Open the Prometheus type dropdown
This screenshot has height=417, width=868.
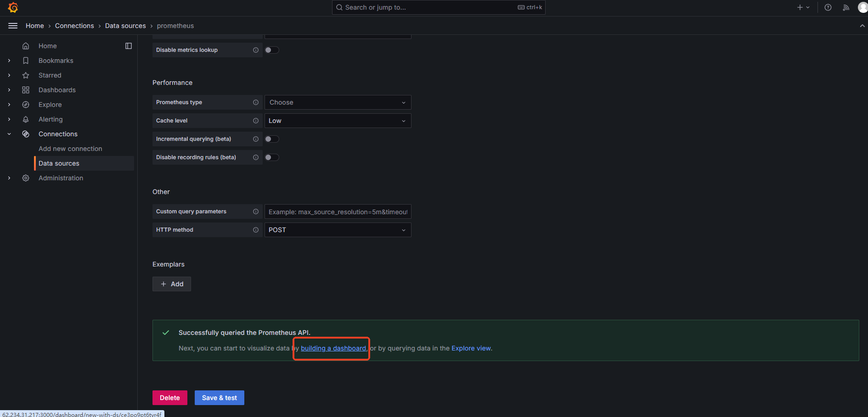(x=338, y=102)
